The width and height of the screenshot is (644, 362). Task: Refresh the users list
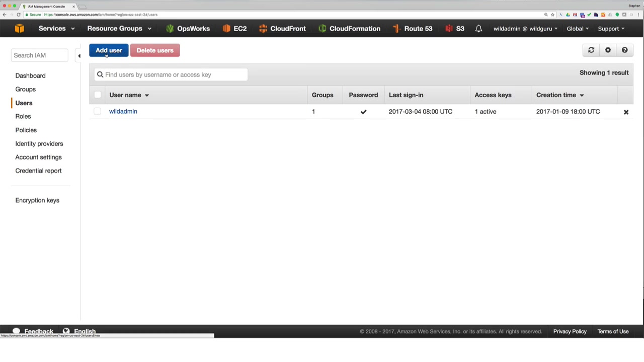[x=591, y=50]
